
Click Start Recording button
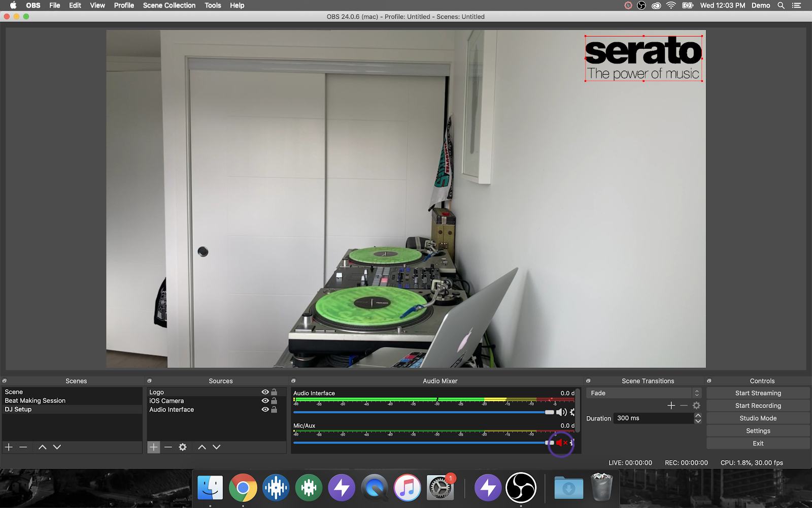[758, 406]
